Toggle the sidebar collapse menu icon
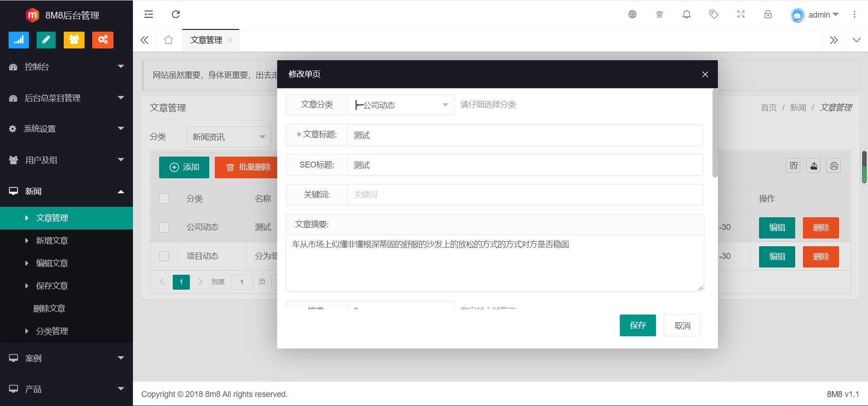 point(148,14)
